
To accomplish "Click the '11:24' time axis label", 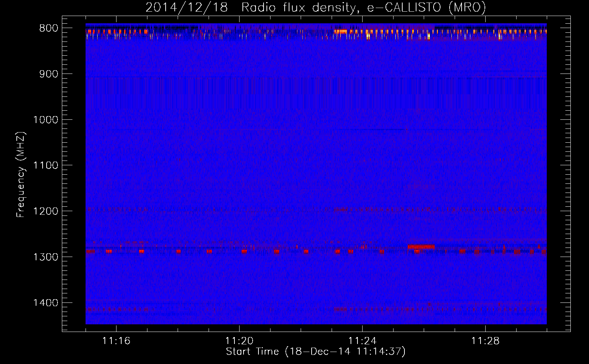I will click(362, 341).
